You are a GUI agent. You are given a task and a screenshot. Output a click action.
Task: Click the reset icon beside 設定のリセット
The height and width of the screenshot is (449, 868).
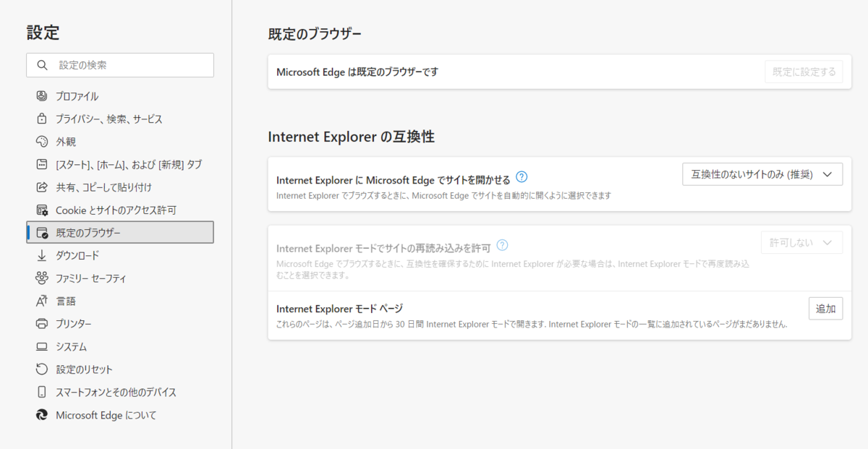pyautogui.click(x=41, y=369)
